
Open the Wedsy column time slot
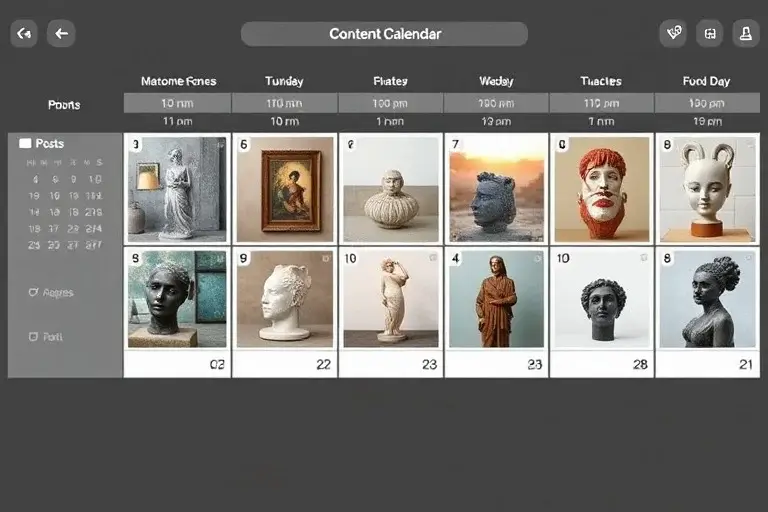tap(496, 103)
